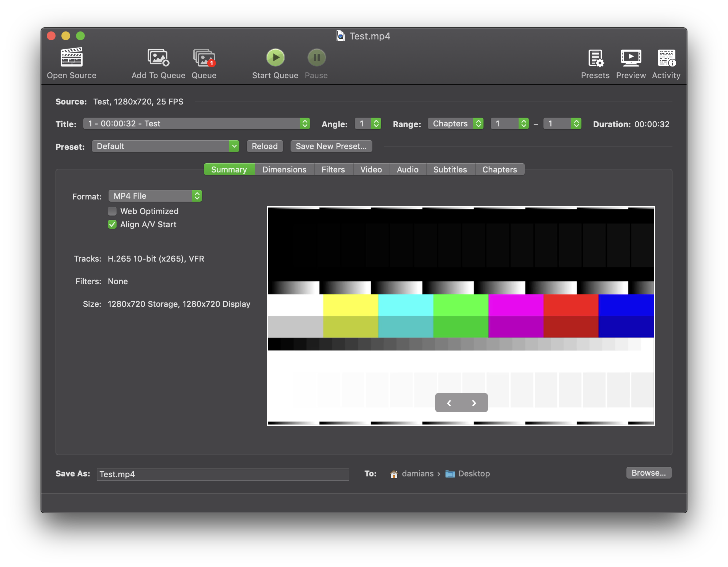Minimize the window with yellow button

66,36
